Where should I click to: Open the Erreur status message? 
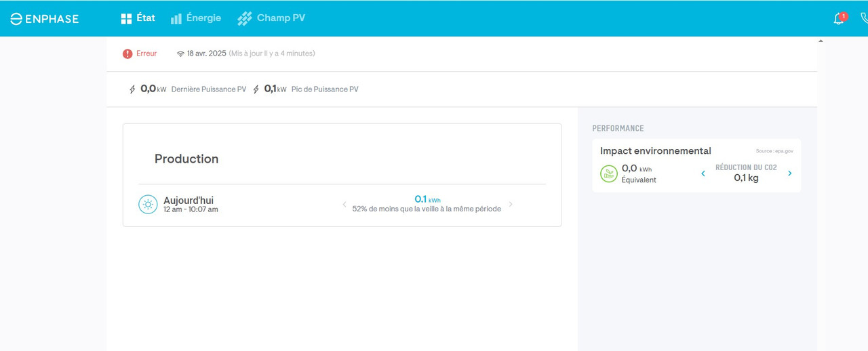[146, 54]
